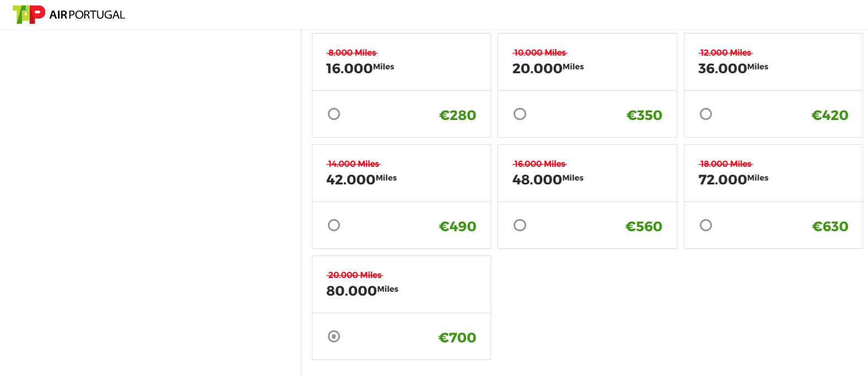Click the 80.000 Miles offer card
The width and height of the screenshot is (868, 376).
tap(401, 308)
